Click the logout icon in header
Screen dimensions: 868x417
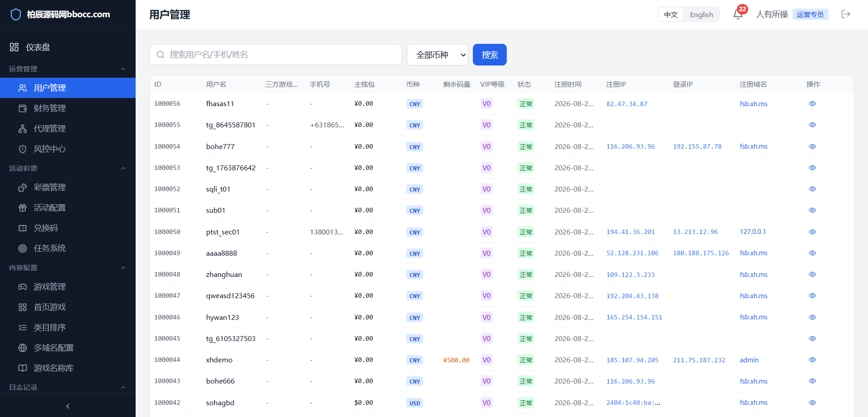[846, 14]
